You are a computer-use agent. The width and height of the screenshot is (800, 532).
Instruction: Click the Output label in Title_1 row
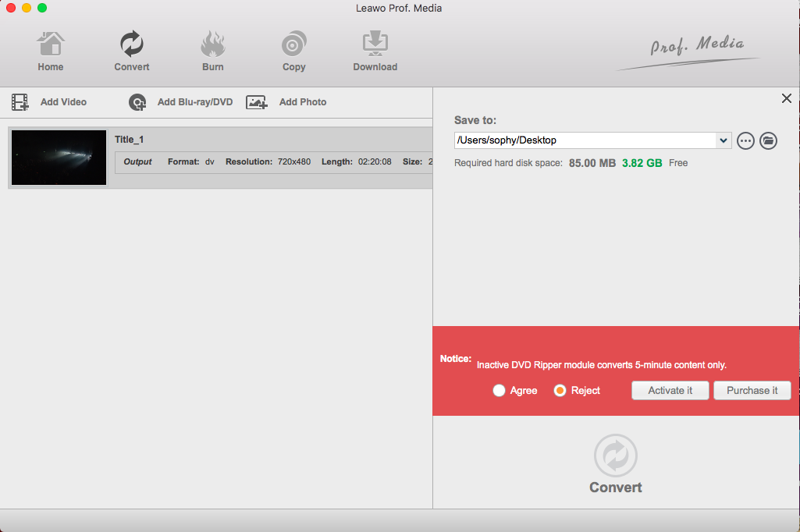coord(137,161)
